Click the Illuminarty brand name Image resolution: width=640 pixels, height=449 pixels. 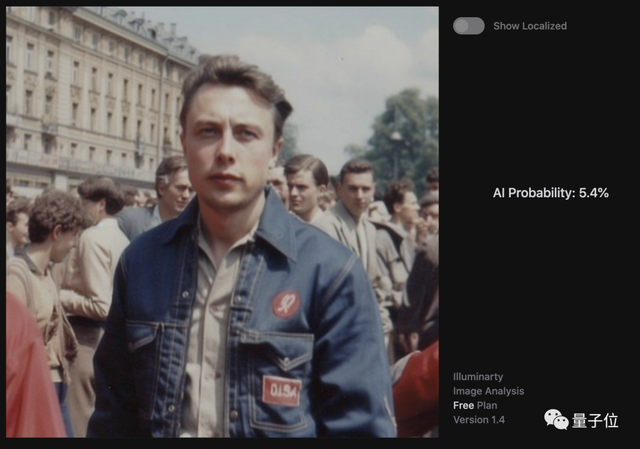pyautogui.click(x=480, y=377)
